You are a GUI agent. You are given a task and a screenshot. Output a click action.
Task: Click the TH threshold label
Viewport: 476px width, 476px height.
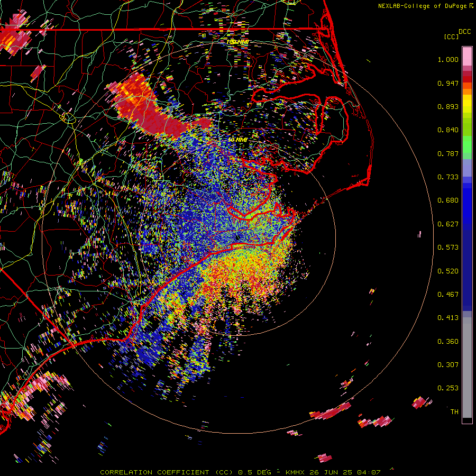[454, 412]
